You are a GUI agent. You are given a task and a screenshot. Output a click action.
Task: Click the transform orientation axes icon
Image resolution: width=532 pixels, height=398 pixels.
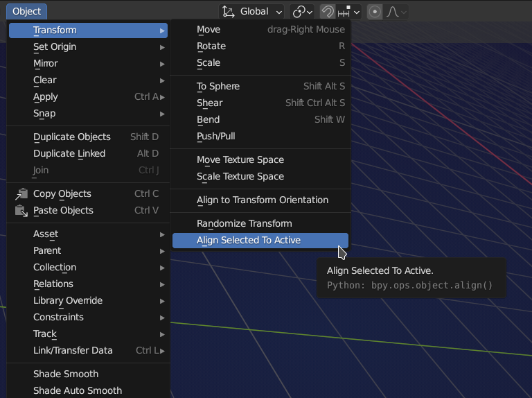(x=229, y=12)
